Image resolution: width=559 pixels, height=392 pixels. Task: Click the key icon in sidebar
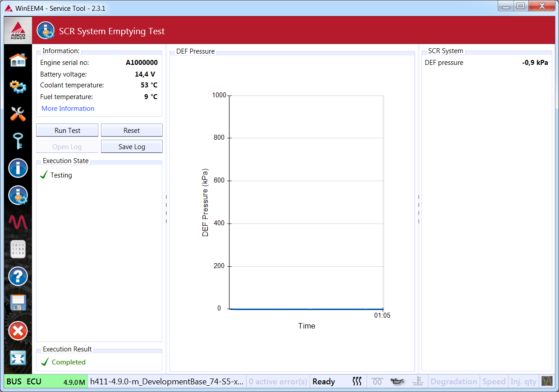[x=18, y=141]
